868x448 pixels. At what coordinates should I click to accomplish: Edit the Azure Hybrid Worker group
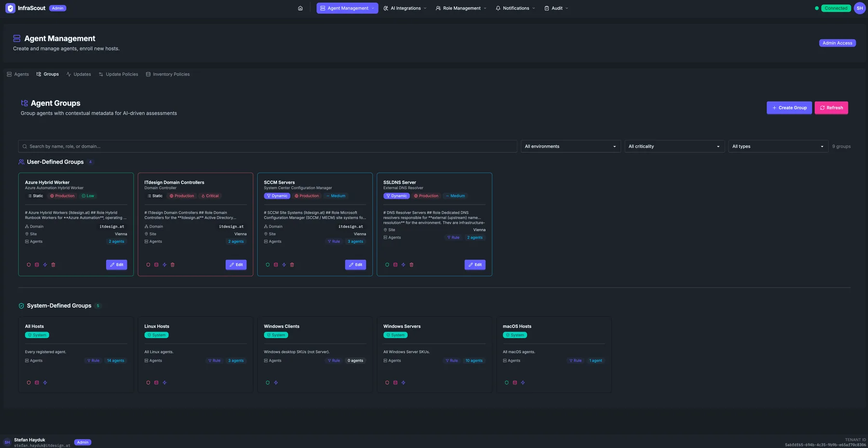click(117, 265)
